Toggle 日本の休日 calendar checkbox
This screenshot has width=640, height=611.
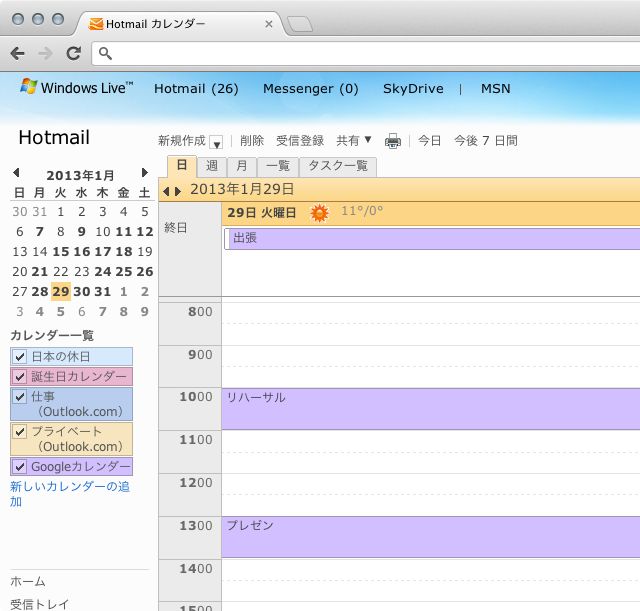tap(20, 357)
